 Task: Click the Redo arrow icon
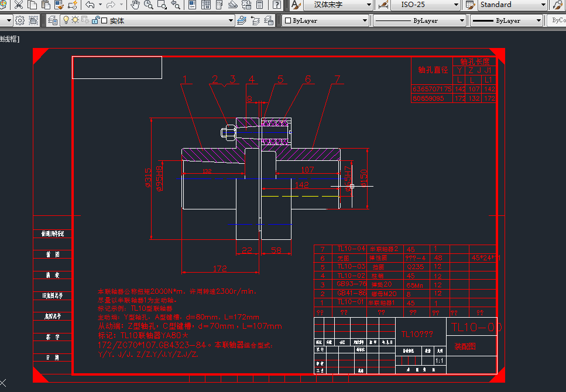coord(111,5)
